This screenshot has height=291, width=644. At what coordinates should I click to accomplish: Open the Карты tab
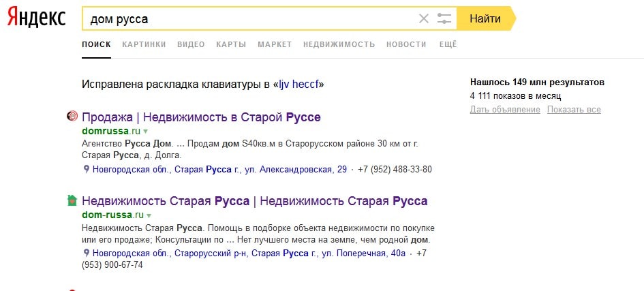pos(231,44)
